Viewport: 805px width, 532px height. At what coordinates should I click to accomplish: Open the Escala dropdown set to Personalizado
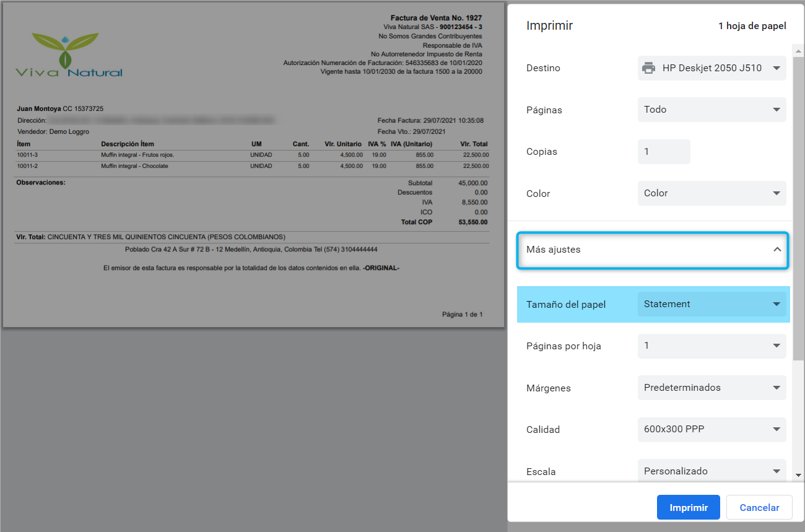point(711,471)
